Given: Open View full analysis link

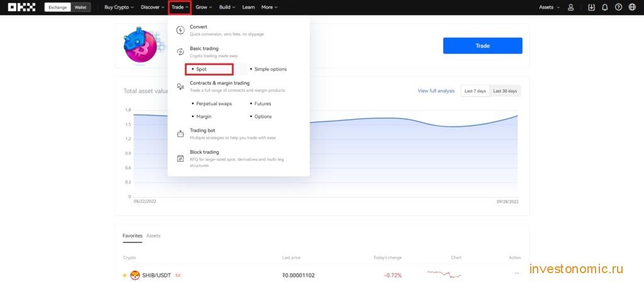Looking at the screenshot, I should [436, 91].
